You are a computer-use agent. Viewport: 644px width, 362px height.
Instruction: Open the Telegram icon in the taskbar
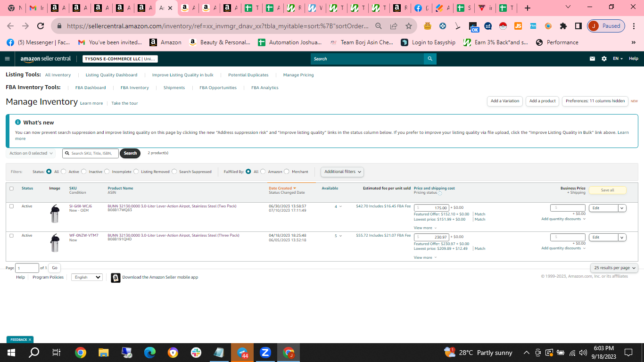242,353
